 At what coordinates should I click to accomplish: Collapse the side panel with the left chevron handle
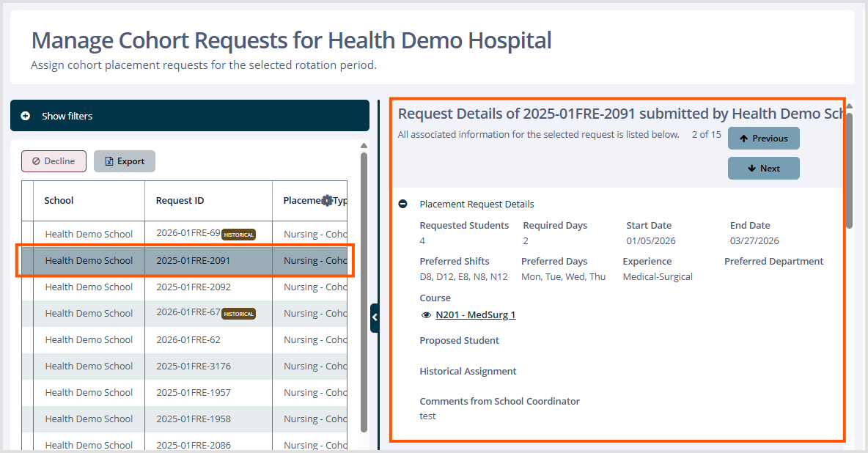[375, 317]
